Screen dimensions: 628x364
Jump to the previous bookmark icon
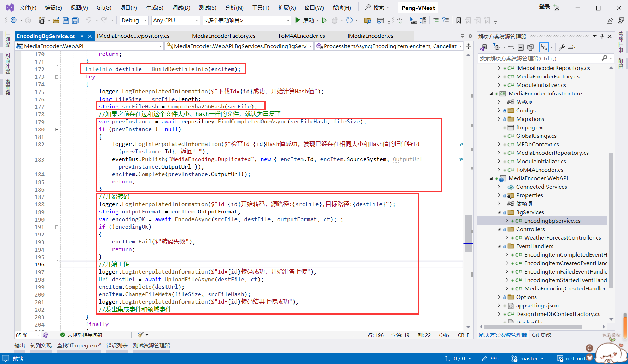pos(468,20)
